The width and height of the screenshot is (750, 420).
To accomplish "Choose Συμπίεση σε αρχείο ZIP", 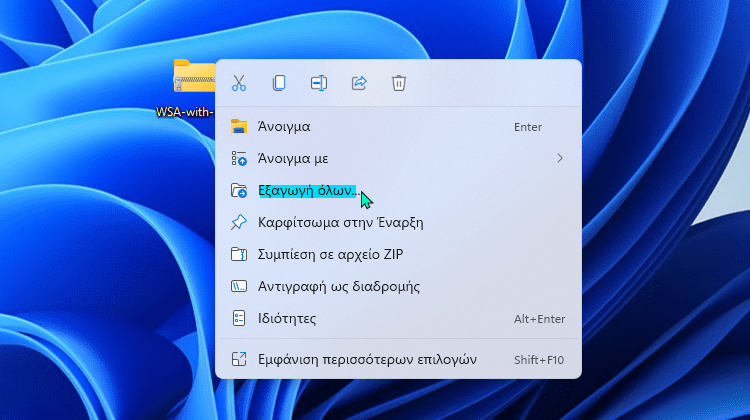I will (398, 254).
